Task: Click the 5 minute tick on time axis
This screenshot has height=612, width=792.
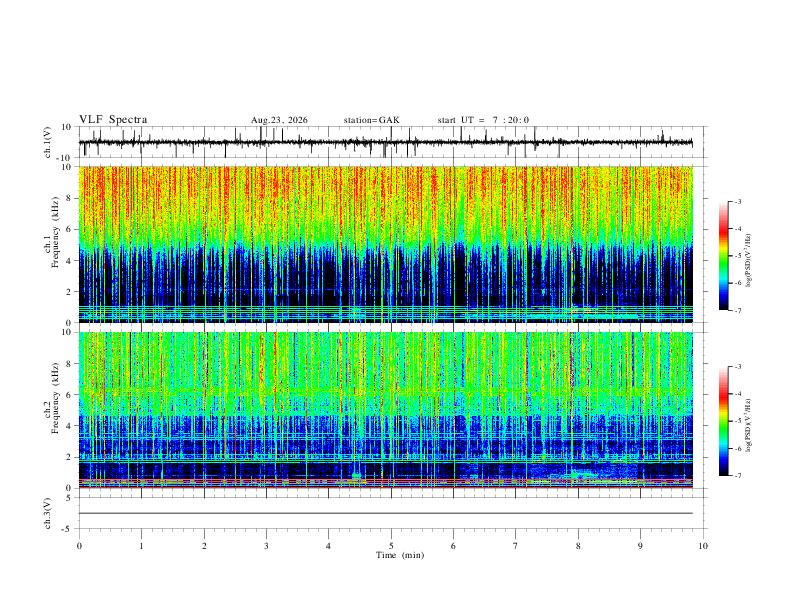Action: click(391, 546)
